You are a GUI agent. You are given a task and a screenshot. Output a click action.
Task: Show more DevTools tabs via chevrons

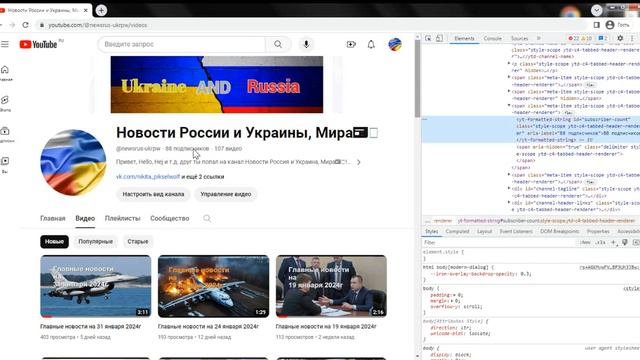[x=539, y=38]
